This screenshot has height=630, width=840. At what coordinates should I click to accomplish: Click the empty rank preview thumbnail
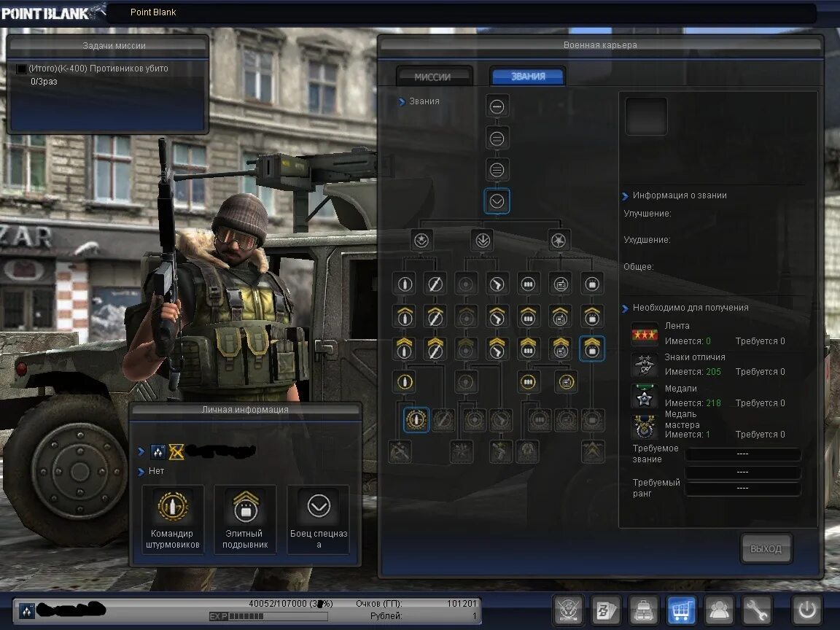646,116
